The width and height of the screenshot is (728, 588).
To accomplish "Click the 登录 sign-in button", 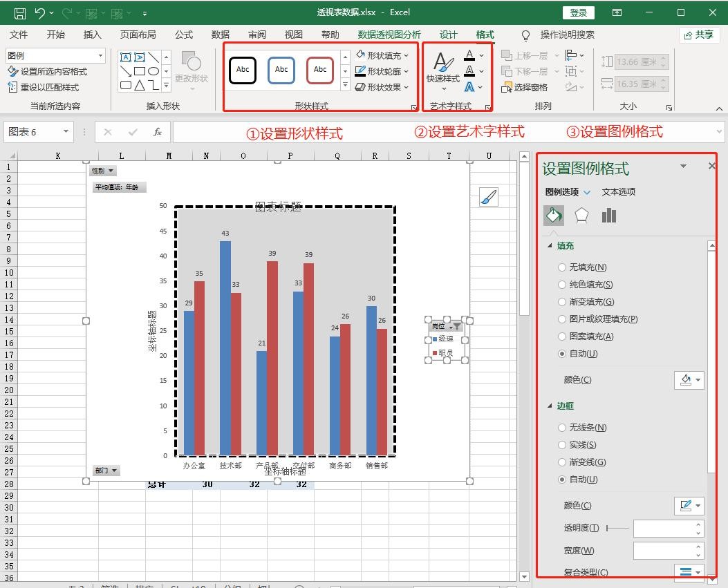I will [578, 12].
